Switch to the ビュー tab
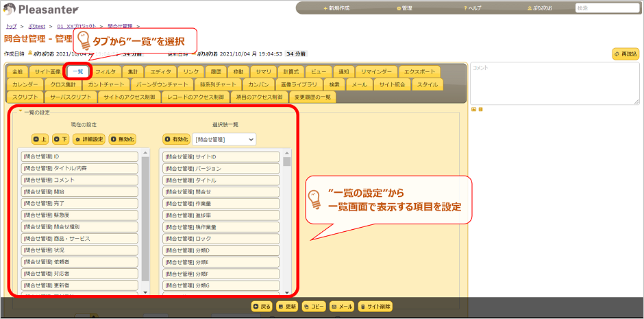 (x=319, y=71)
